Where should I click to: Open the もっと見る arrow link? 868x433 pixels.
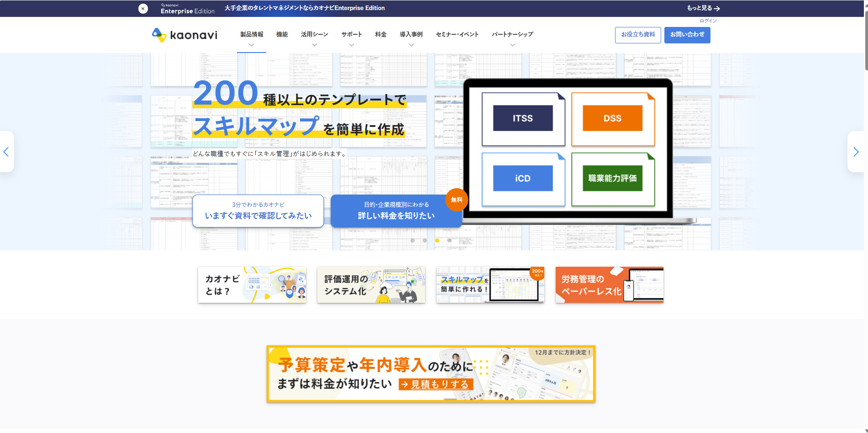tap(703, 8)
